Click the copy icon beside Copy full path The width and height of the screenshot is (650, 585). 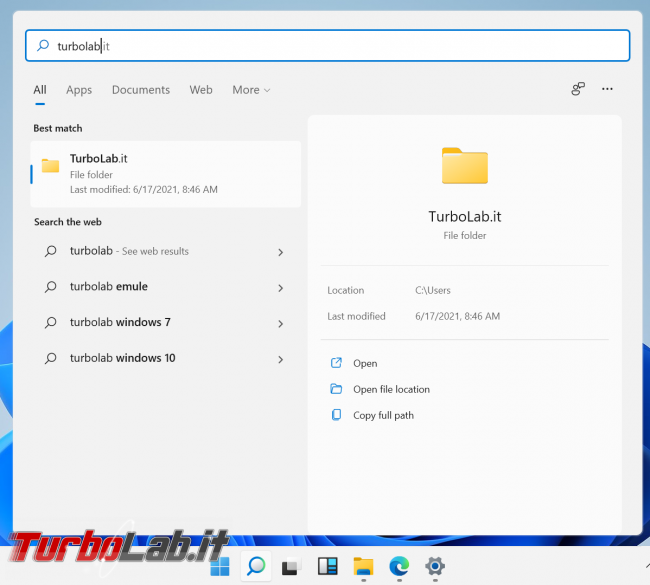coord(336,415)
